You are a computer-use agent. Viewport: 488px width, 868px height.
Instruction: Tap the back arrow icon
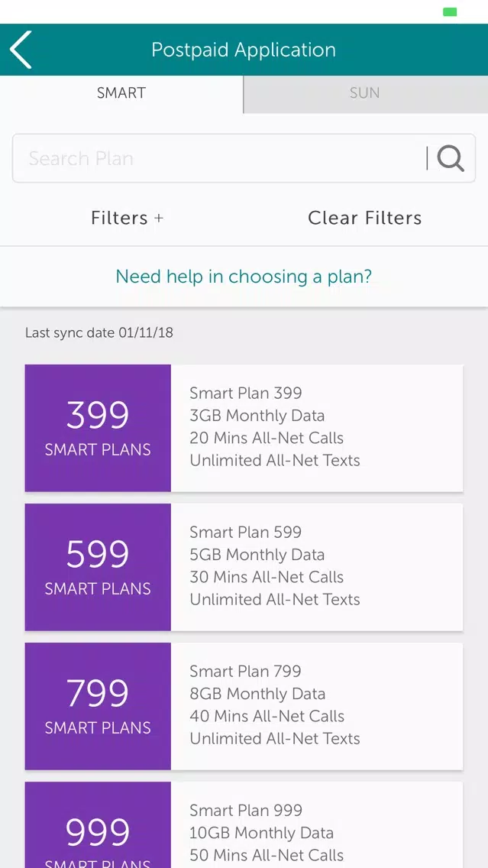pyautogui.click(x=21, y=50)
